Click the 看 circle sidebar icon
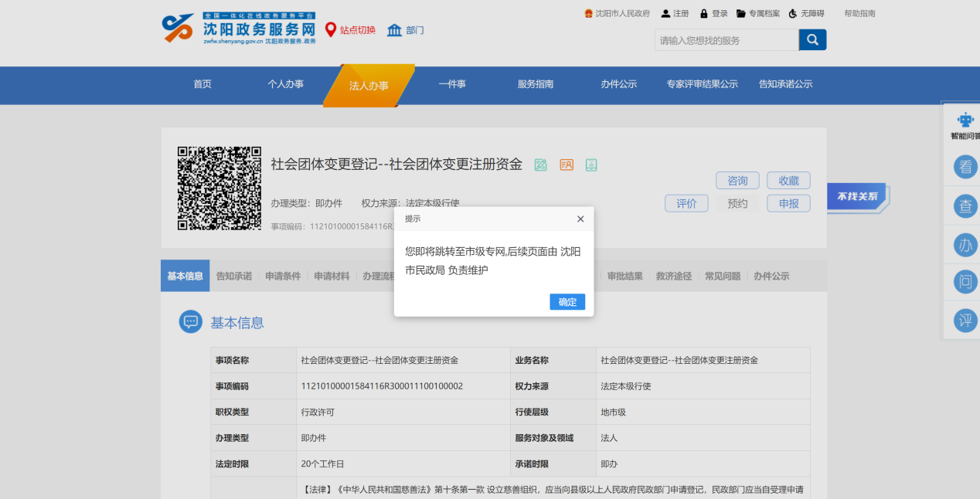The height and width of the screenshot is (499, 980). click(x=965, y=167)
